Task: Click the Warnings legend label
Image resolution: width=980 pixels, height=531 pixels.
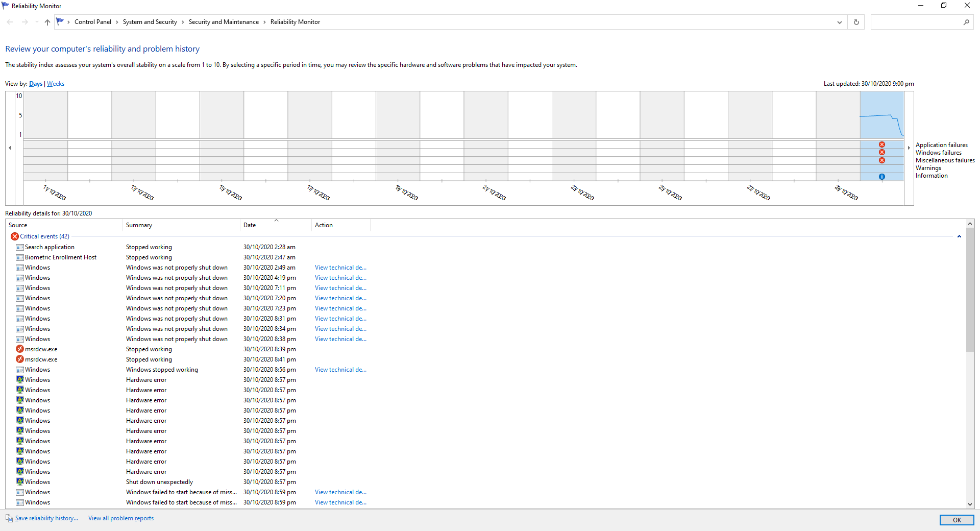Action: click(x=928, y=168)
